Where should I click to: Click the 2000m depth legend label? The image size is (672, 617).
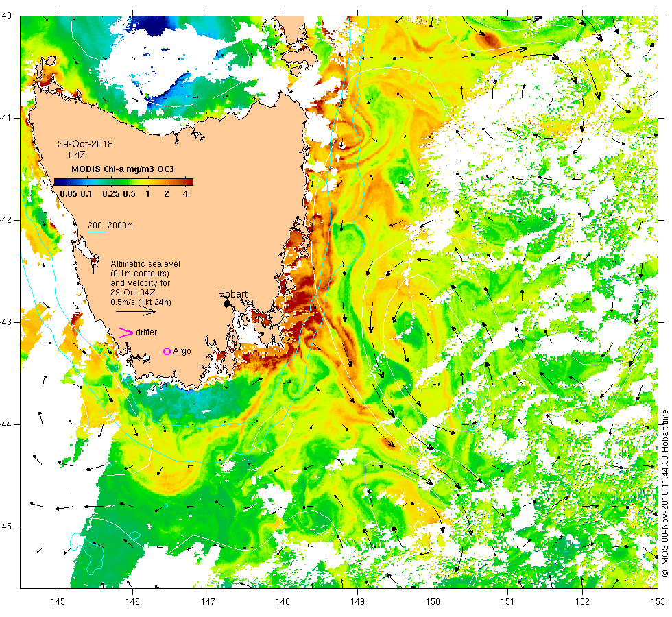120,226
